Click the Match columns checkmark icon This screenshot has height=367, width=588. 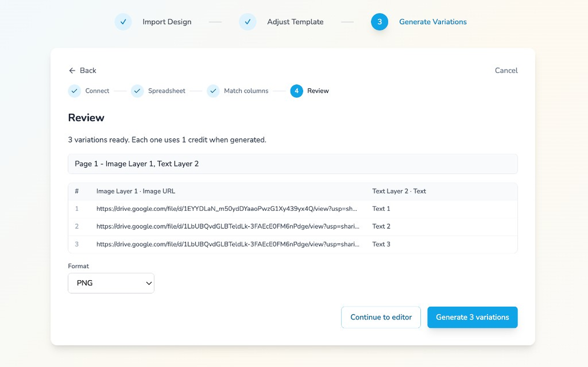(213, 91)
